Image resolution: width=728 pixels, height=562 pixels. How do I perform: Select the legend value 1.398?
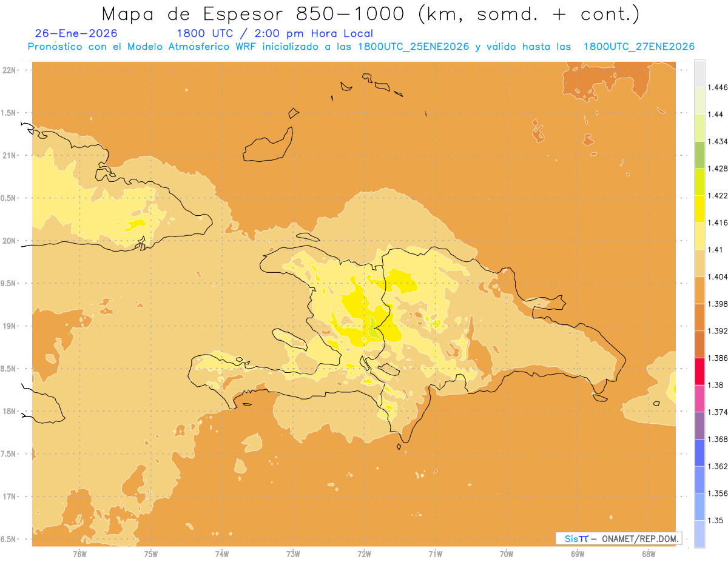click(x=718, y=304)
